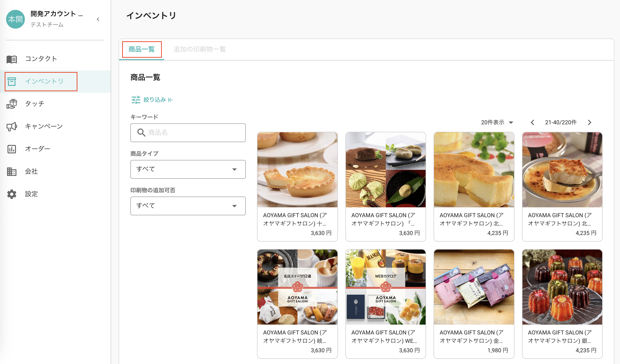This screenshot has width=620, height=364.
Task: Go to next page of products
Action: point(590,122)
